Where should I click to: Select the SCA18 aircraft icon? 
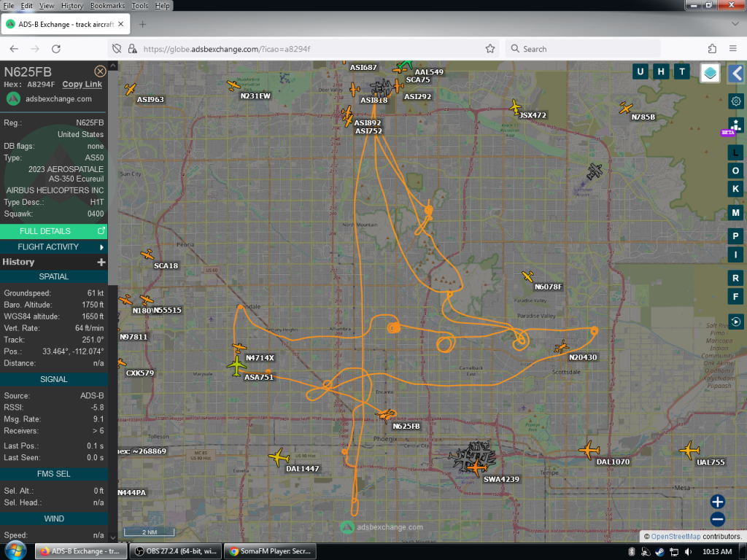(147, 254)
